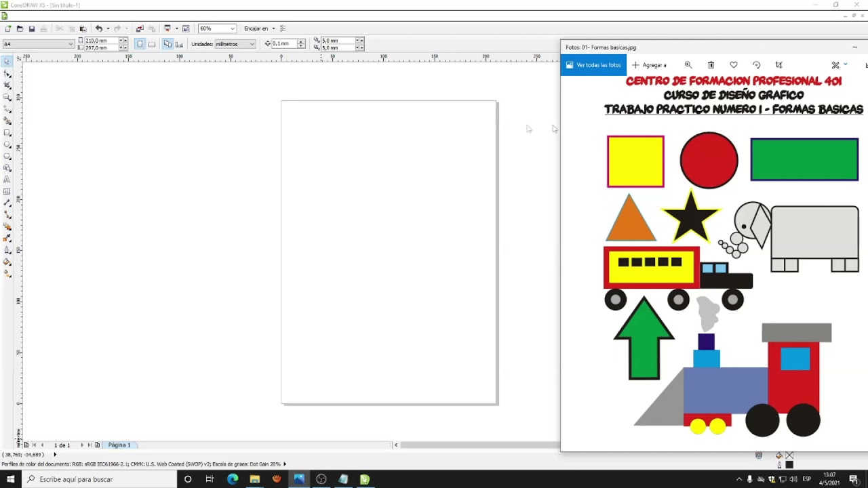Select the Basic Shapes tool

[7, 168]
